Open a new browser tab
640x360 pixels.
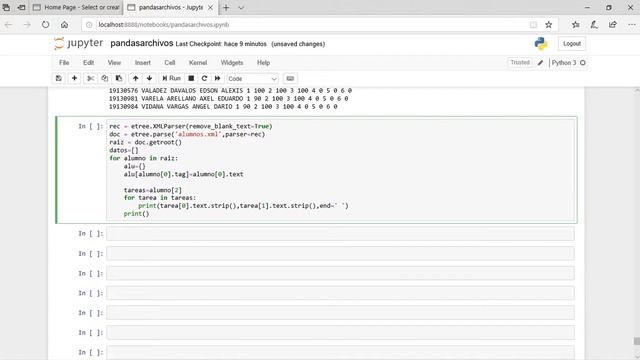226,8
